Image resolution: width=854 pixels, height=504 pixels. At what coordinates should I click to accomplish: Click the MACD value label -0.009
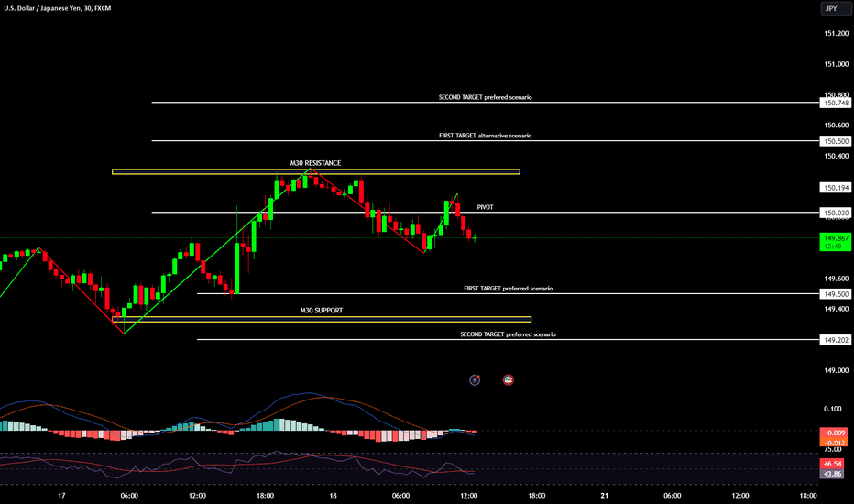(836, 433)
